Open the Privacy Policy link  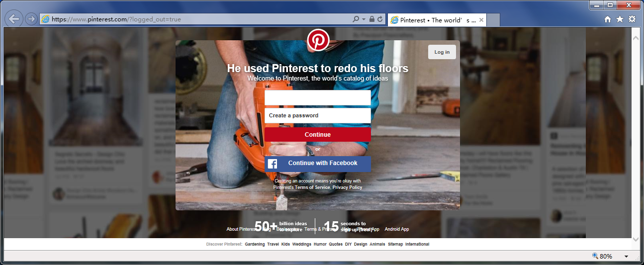coord(348,187)
